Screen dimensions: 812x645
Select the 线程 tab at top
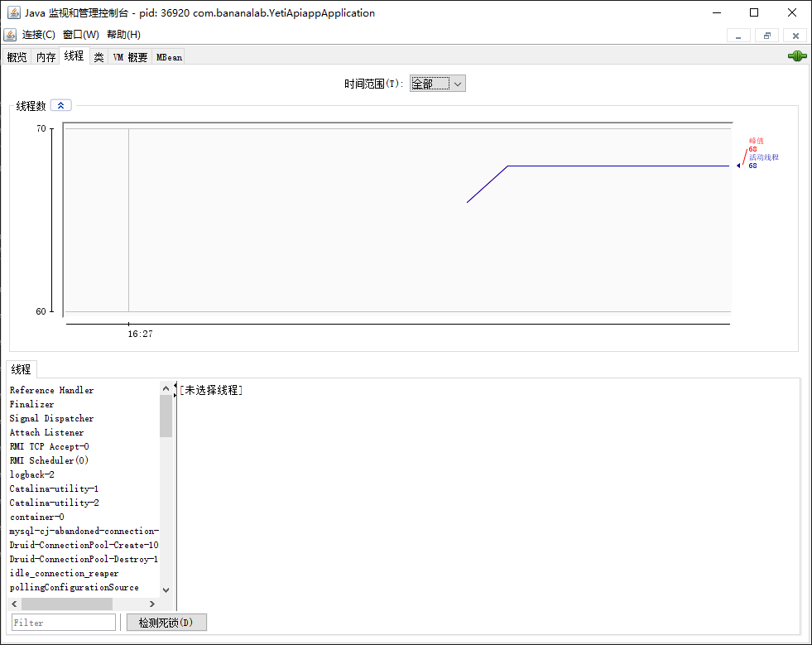click(x=74, y=55)
